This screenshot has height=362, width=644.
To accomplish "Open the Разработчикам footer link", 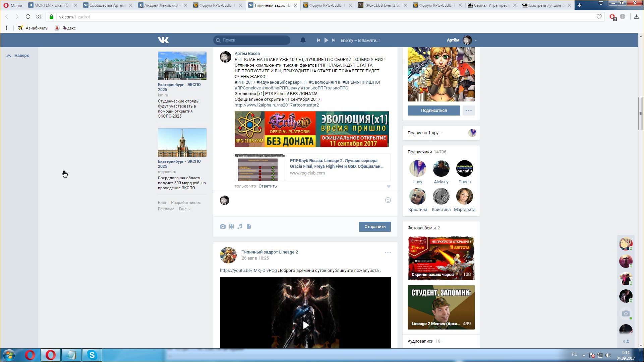I will tap(186, 203).
